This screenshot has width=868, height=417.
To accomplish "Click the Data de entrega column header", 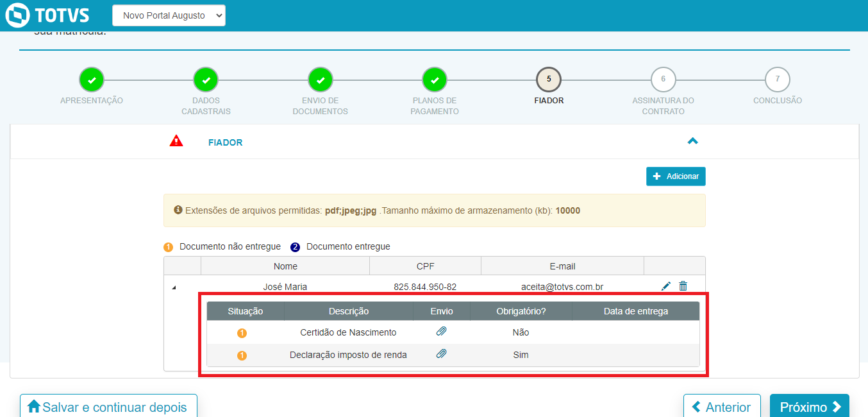I will [x=636, y=311].
